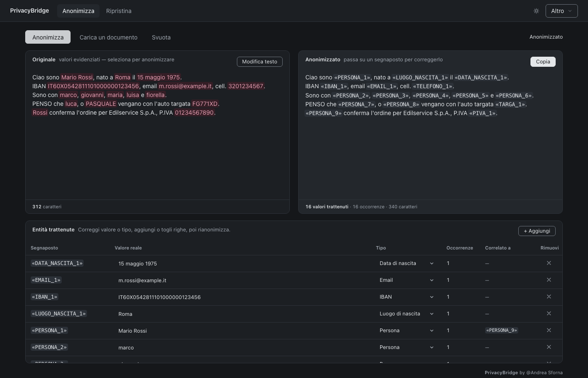
Task: Select the Anonimizza tab in header
Action: pyautogui.click(x=79, y=11)
